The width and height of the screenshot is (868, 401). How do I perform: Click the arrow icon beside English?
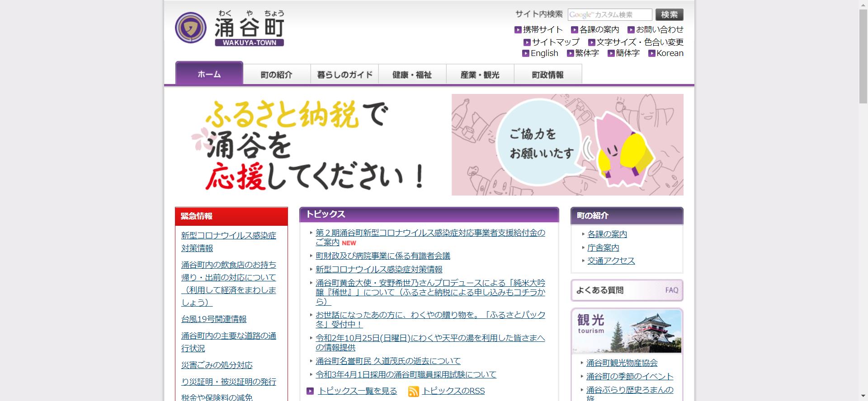click(x=525, y=53)
